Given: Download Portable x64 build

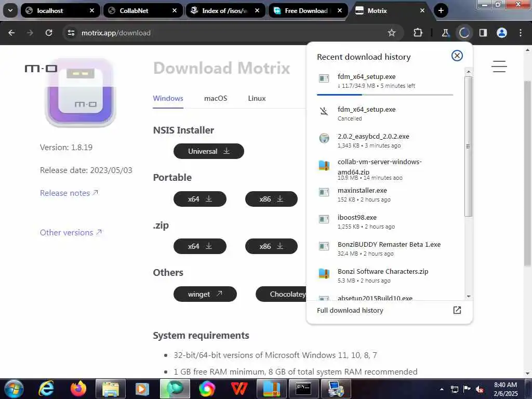Looking at the screenshot, I should (x=200, y=199).
